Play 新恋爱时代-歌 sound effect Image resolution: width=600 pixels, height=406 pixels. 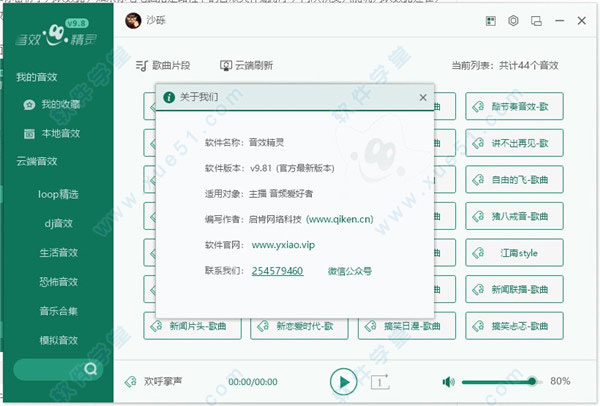coord(299,326)
